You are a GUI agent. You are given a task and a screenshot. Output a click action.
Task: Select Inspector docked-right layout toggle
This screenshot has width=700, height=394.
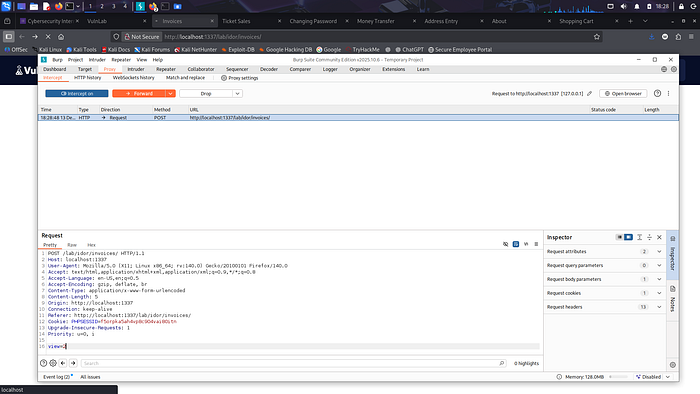click(628, 237)
